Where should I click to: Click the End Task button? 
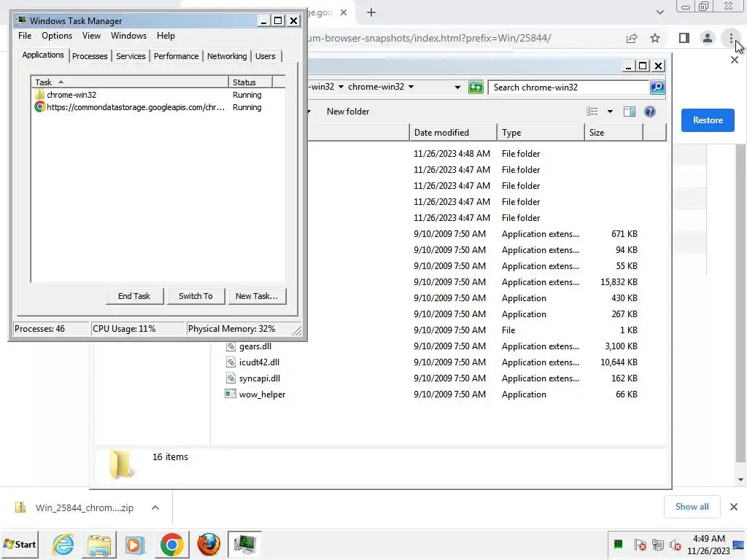tap(134, 296)
